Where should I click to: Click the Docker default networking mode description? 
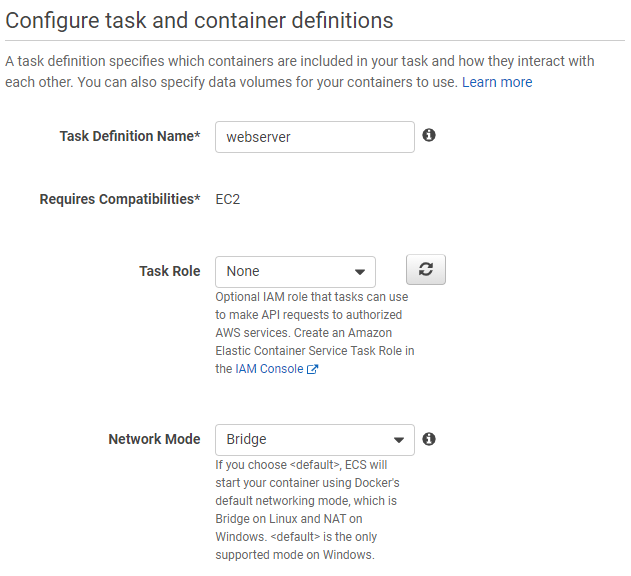[x=307, y=510]
